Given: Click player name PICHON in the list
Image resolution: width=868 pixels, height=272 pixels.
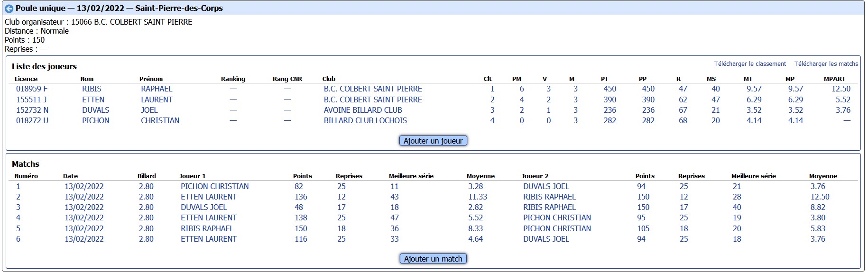Looking at the screenshot, I should [x=95, y=120].
